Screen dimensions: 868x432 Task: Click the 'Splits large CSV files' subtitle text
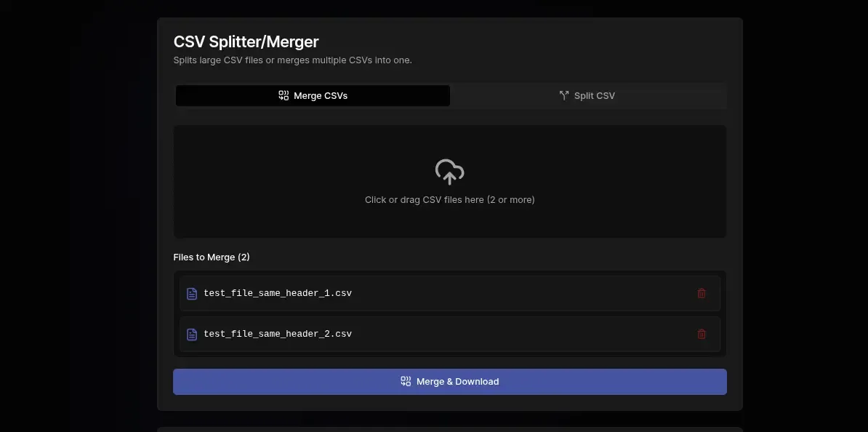[x=293, y=60]
